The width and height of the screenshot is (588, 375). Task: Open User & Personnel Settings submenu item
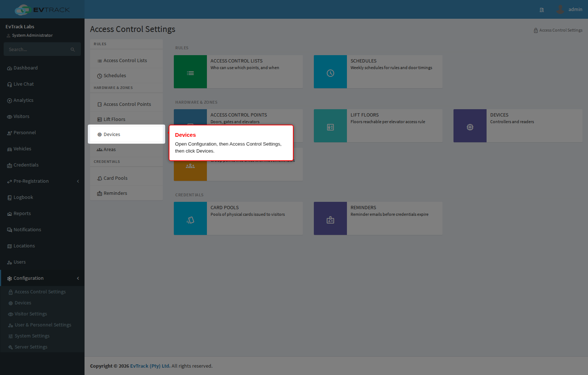[x=42, y=325]
